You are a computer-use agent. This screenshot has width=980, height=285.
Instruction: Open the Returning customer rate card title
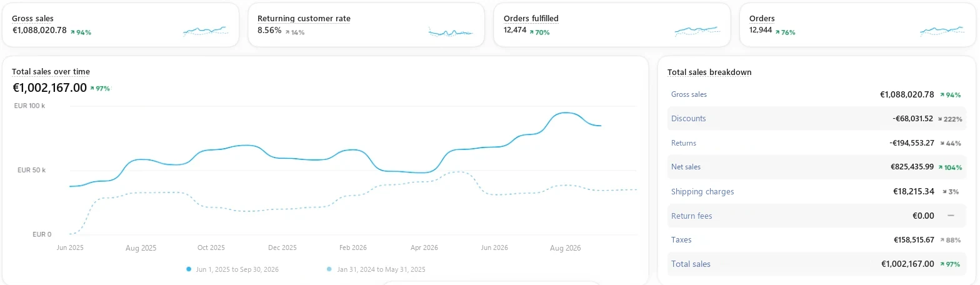click(x=304, y=19)
